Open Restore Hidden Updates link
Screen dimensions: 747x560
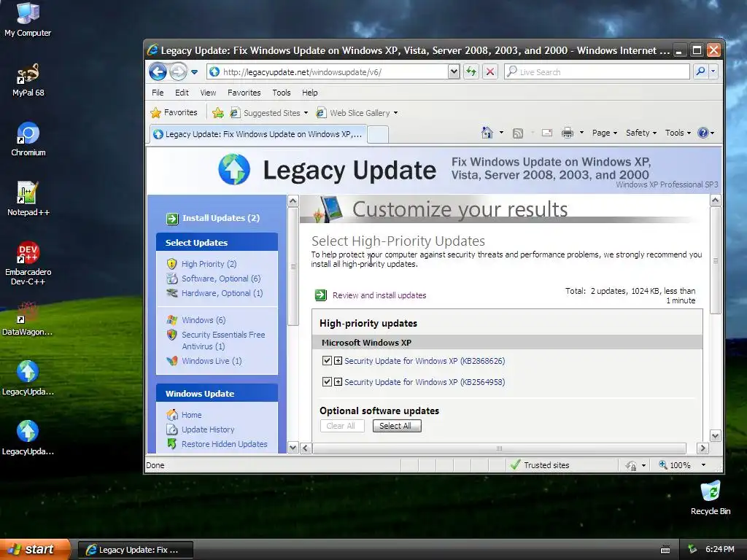point(225,444)
